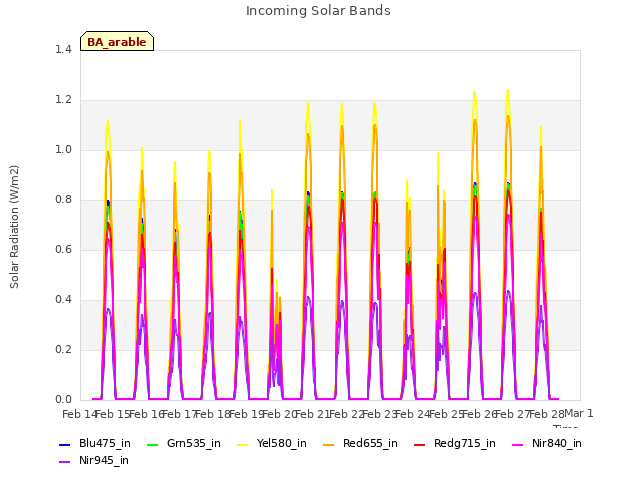Click the 1.4 y-axis tick label
This screenshot has width=640, height=480.
point(63,49)
